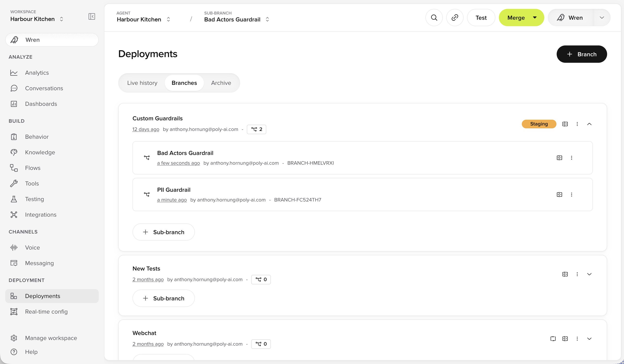The height and width of the screenshot is (364, 624).
Task: Go to Behavior section
Action: [52, 137]
